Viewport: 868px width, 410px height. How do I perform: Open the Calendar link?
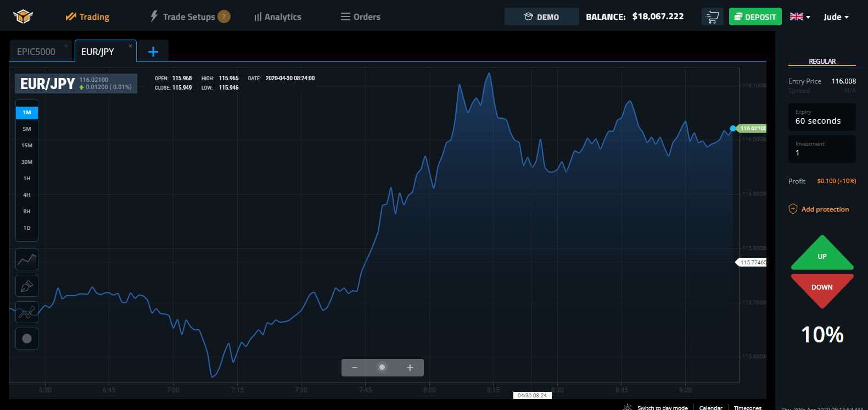(x=711, y=408)
